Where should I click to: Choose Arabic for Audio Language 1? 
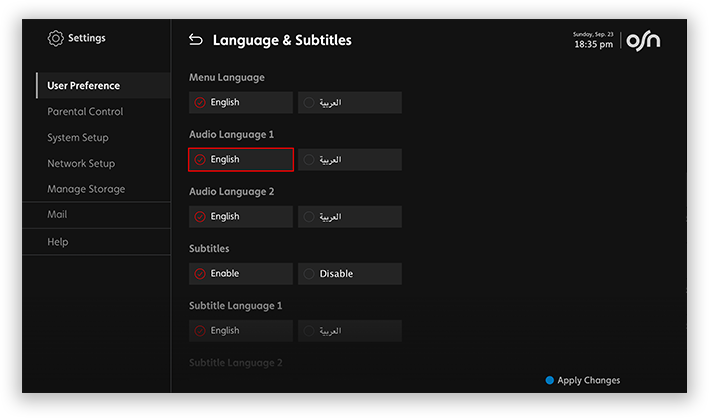[x=349, y=159]
